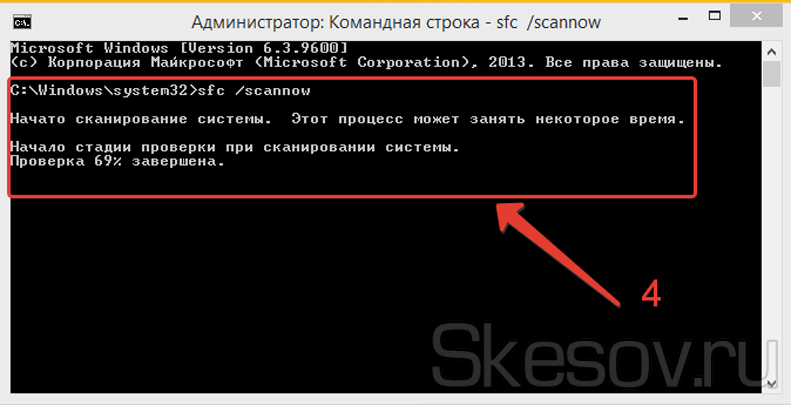Close the Администратор: Командная строка window

coord(756,16)
